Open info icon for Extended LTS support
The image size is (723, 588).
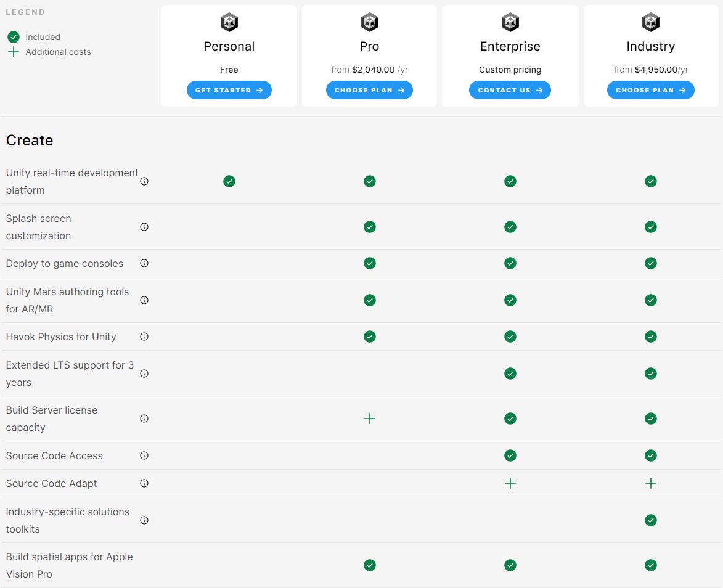tap(144, 374)
